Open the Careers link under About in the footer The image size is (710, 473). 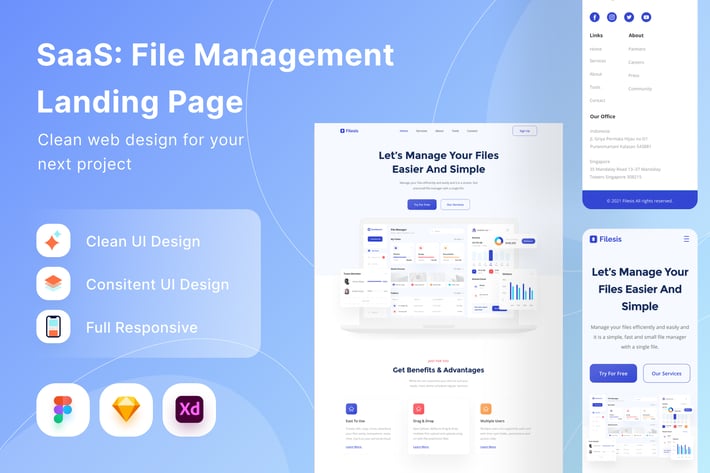point(636,62)
